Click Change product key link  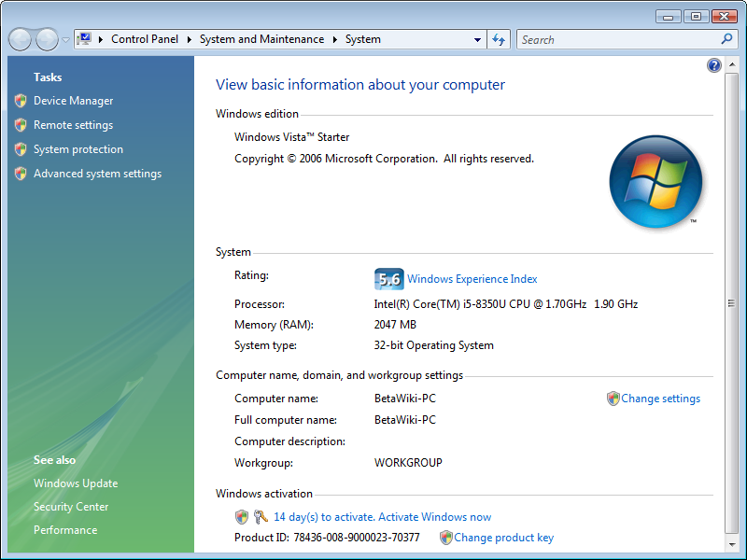pos(503,538)
